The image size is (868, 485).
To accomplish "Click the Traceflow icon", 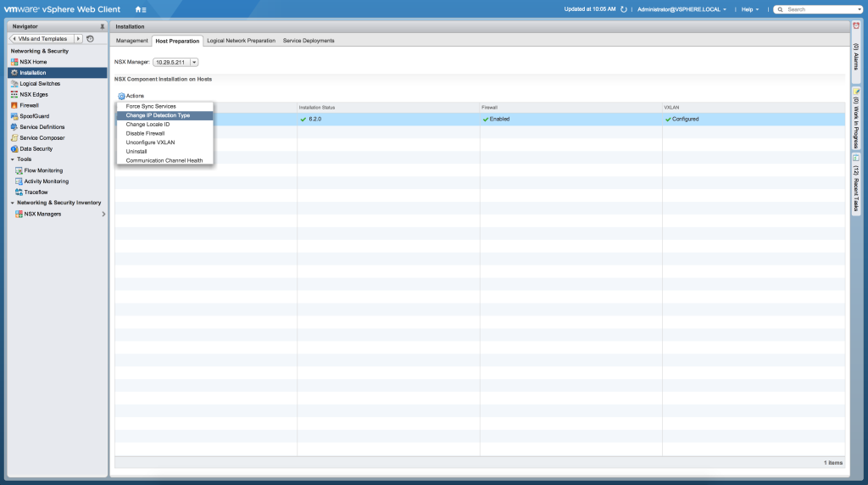I will point(19,192).
